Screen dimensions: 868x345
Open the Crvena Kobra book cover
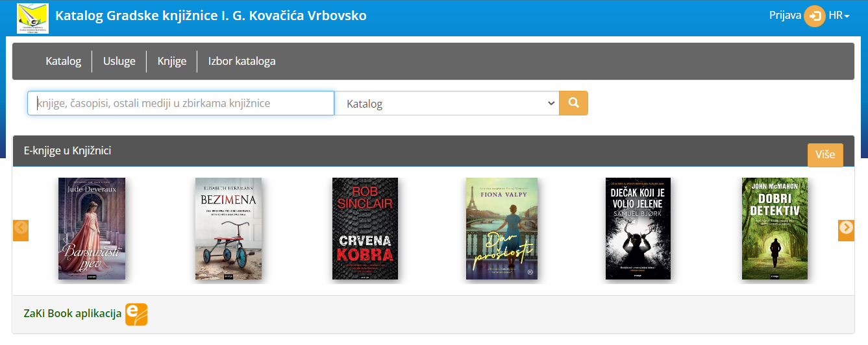click(x=365, y=229)
